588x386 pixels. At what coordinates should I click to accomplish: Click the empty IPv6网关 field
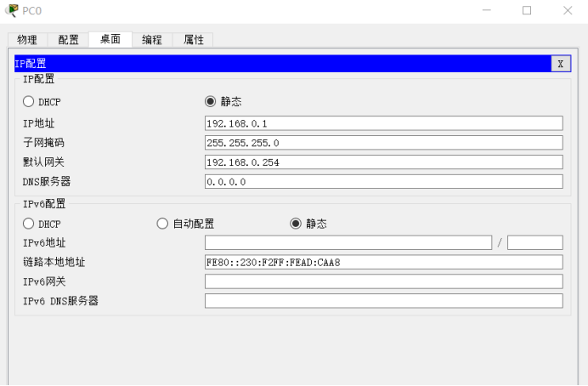click(x=383, y=281)
